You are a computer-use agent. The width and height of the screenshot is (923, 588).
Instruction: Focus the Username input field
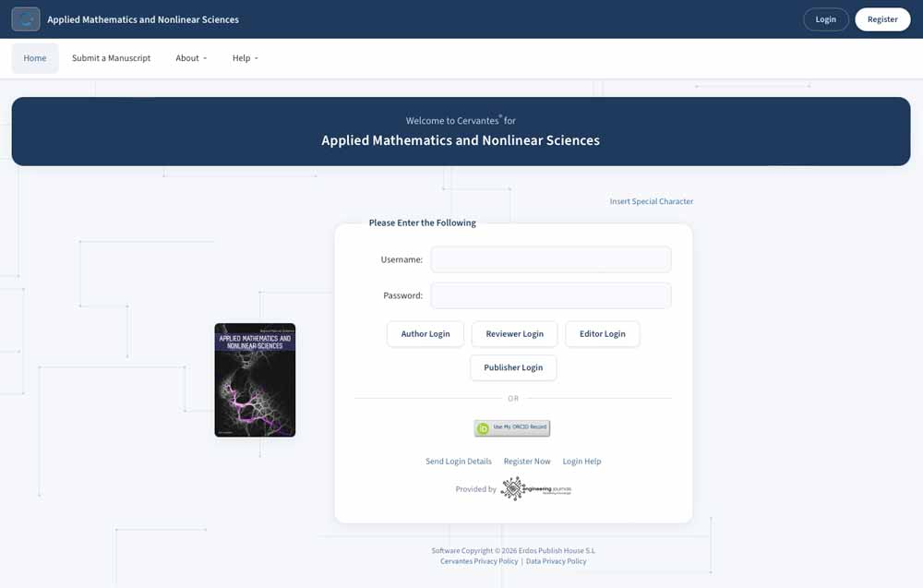tap(550, 259)
